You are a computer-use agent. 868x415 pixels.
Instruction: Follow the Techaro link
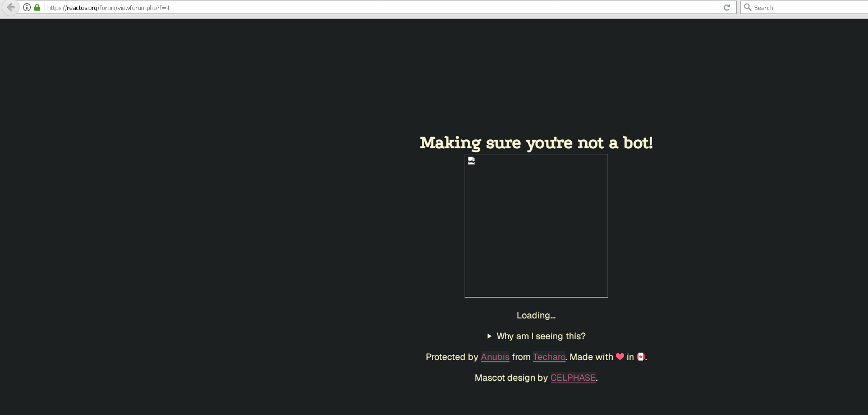click(x=549, y=357)
